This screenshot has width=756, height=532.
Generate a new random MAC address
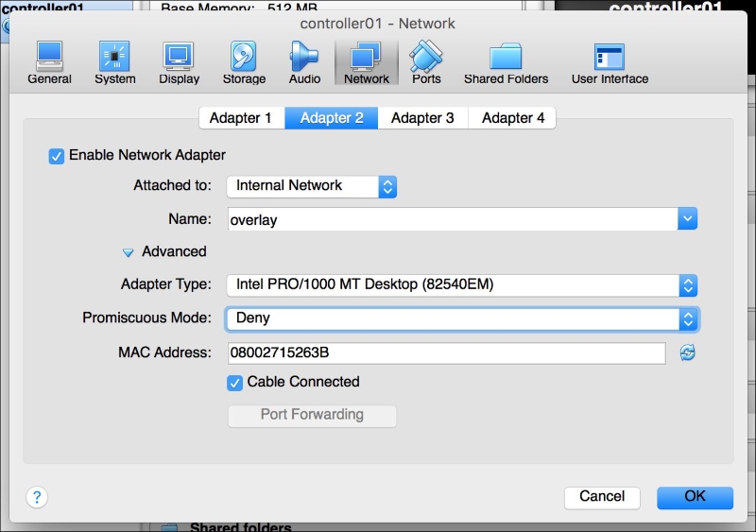coord(688,352)
